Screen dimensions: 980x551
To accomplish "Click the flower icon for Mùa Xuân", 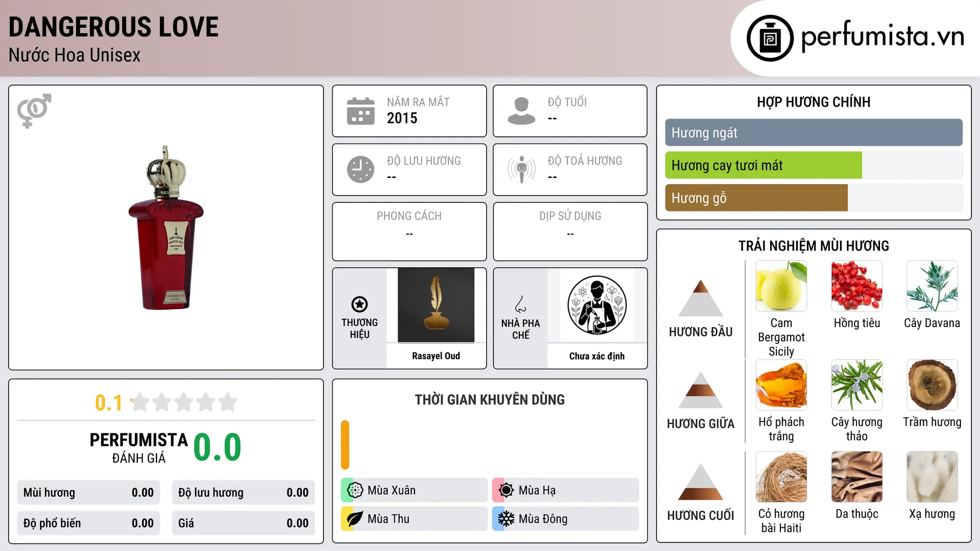I will pyautogui.click(x=355, y=490).
